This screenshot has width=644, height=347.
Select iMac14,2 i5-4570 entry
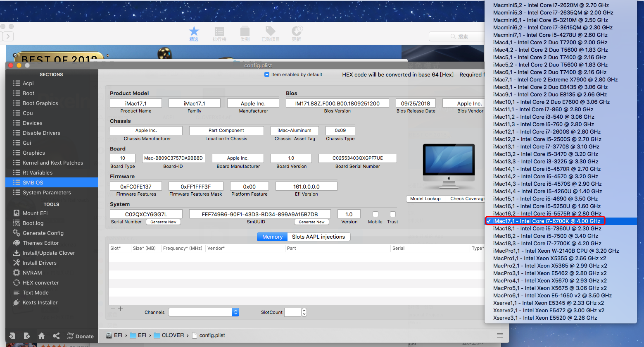click(x=561, y=176)
